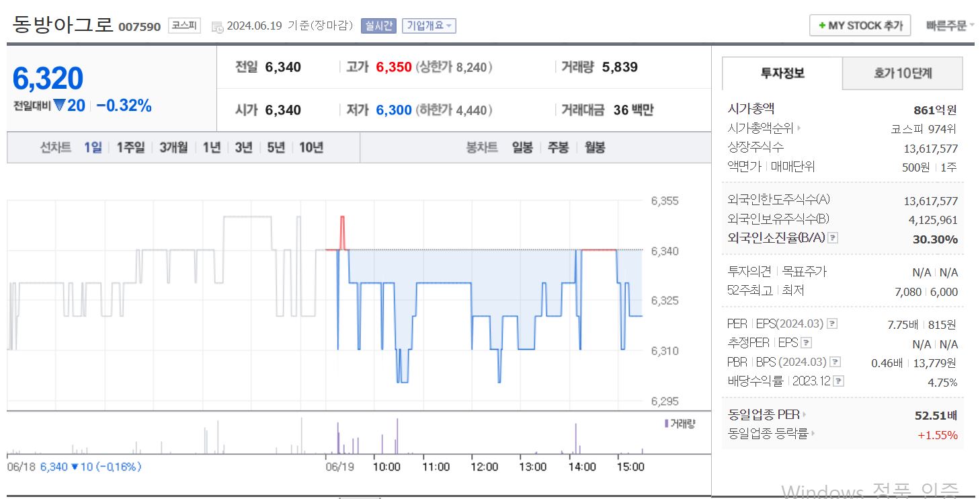Screen dimensions: 980x499
Task: Open the 기업개요 dropdown
Action: [429, 26]
